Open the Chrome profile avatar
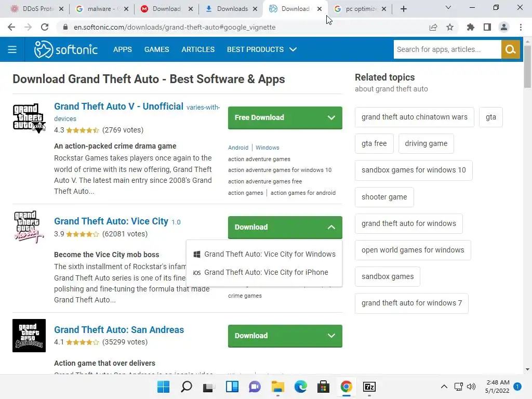532x399 pixels. [x=504, y=27]
